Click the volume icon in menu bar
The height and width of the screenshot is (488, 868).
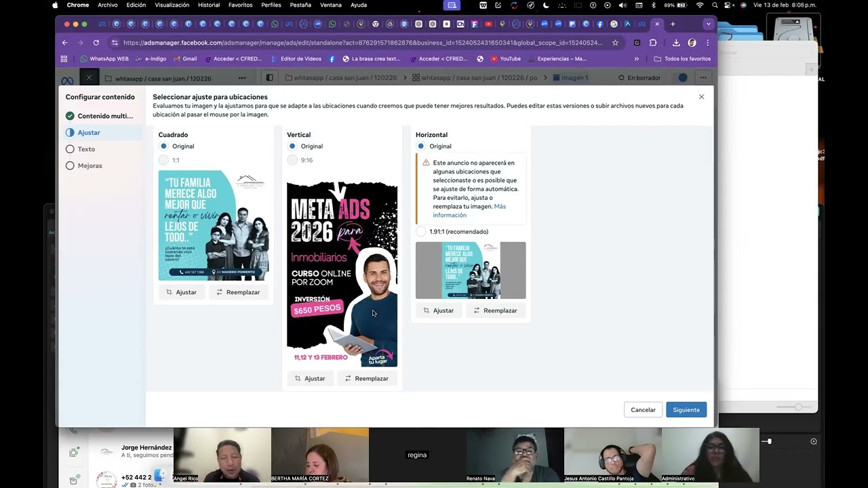(623, 5)
